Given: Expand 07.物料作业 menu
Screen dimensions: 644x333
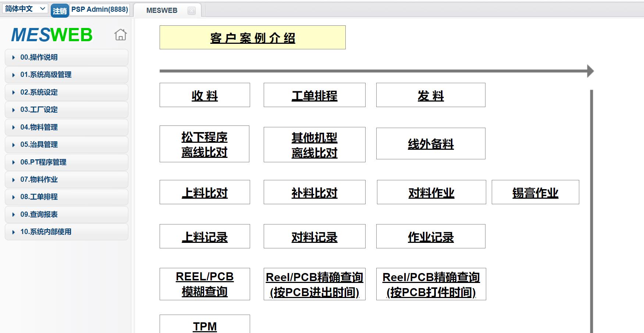Looking at the screenshot, I should [67, 180].
